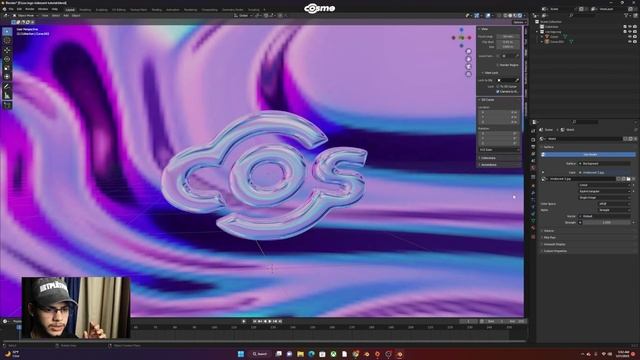Image resolution: width=640 pixels, height=360 pixels.
Task: Toggle viewport visibility of Curve.001 object
Action: (630, 42)
